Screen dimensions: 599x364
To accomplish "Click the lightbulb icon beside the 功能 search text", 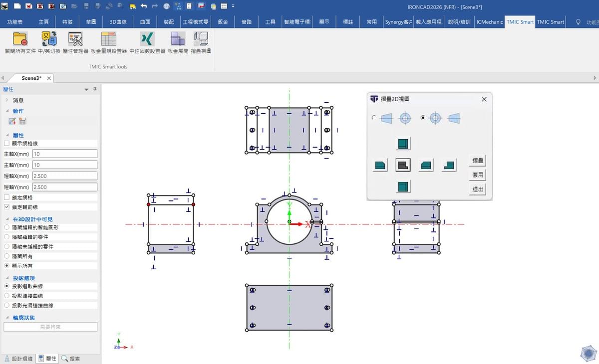I will [x=579, y=22].
